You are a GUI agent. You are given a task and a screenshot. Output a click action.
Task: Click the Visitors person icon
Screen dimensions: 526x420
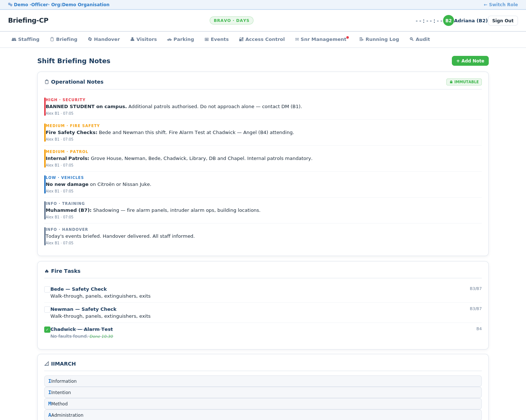coord(132,39)
